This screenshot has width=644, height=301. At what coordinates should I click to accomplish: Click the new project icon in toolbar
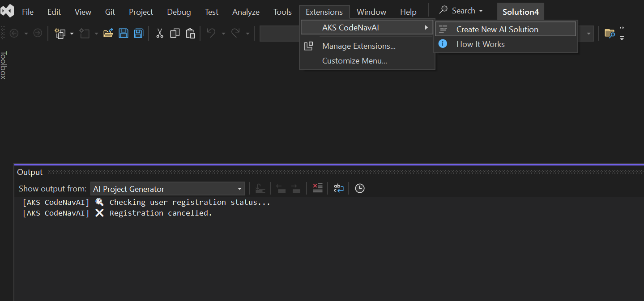coord(60,33)
